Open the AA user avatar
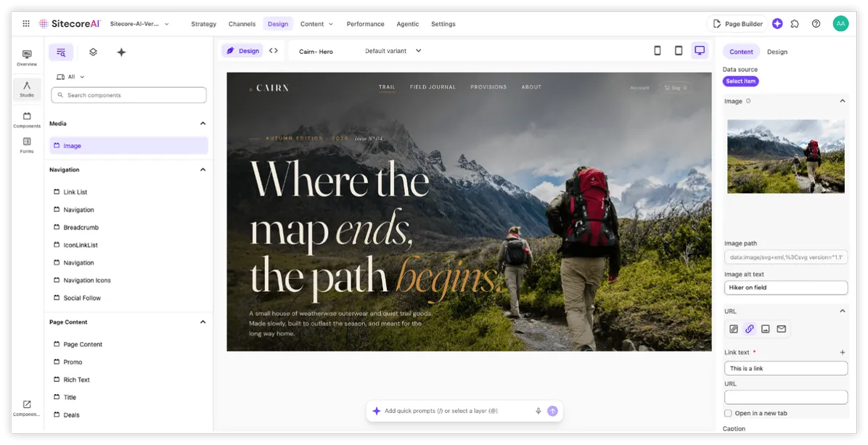Image resolution: width=868 pixels, height=445 pixels. [x=840, y=24]
